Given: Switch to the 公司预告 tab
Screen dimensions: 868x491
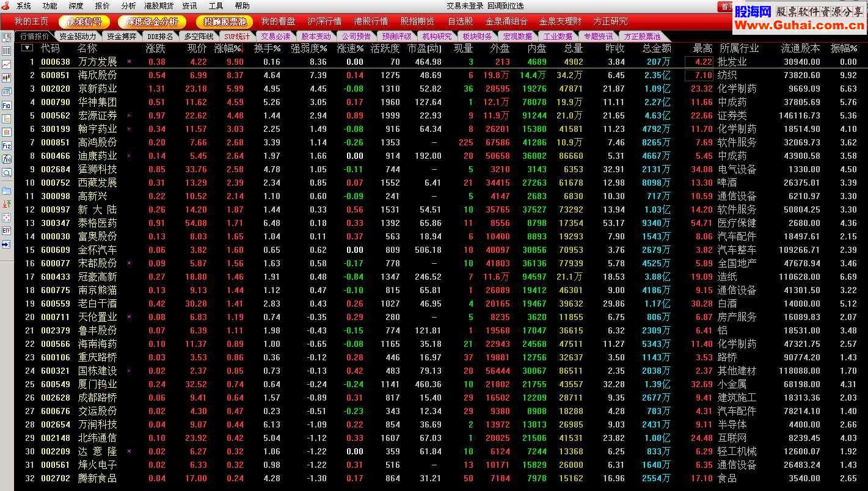Looking at the screenshot, I should coord(356,37).
